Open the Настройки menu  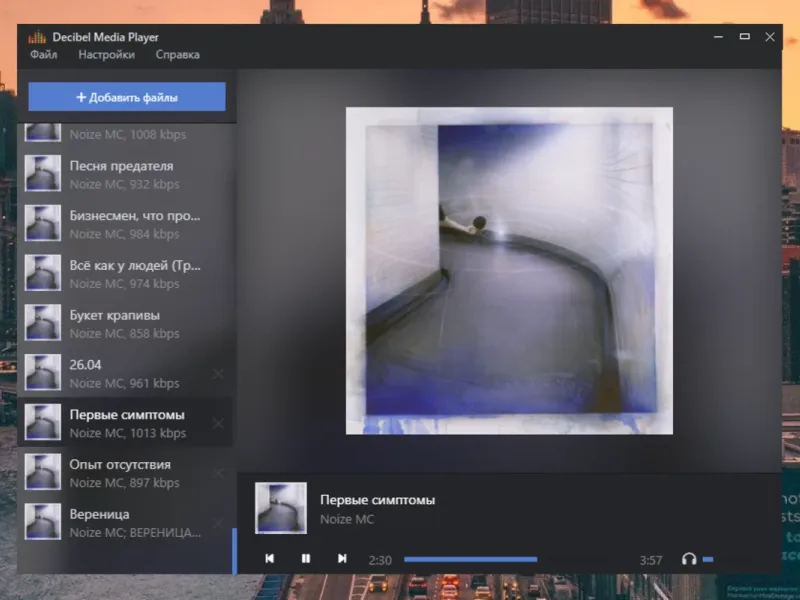point(107,55)
